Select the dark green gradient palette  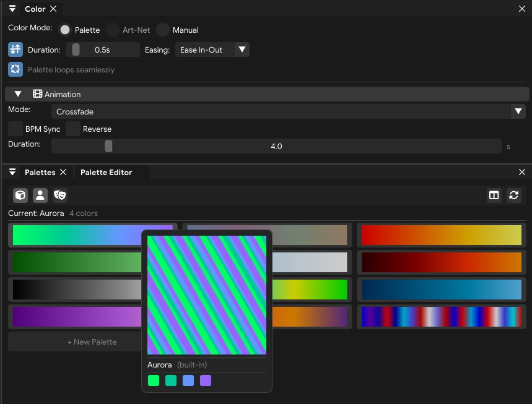click(76, 262)
